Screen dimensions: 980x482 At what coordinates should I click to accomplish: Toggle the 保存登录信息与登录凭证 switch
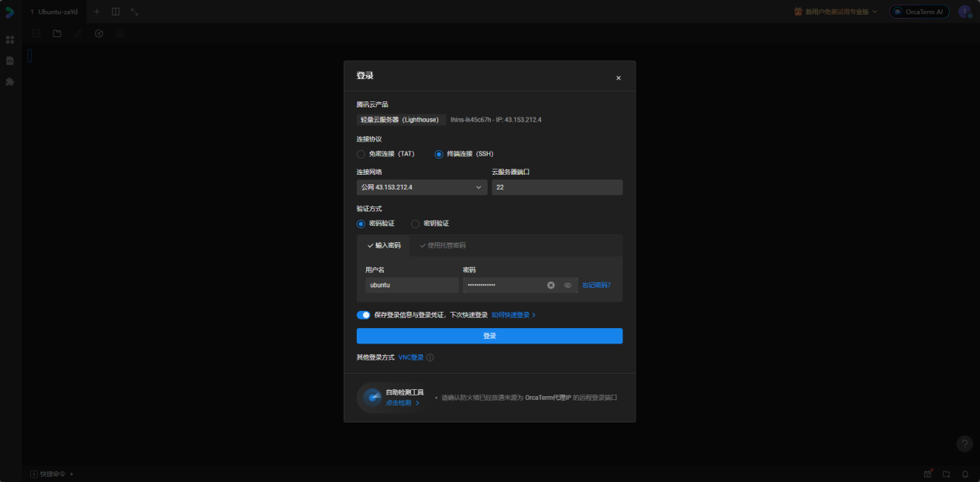363,315
